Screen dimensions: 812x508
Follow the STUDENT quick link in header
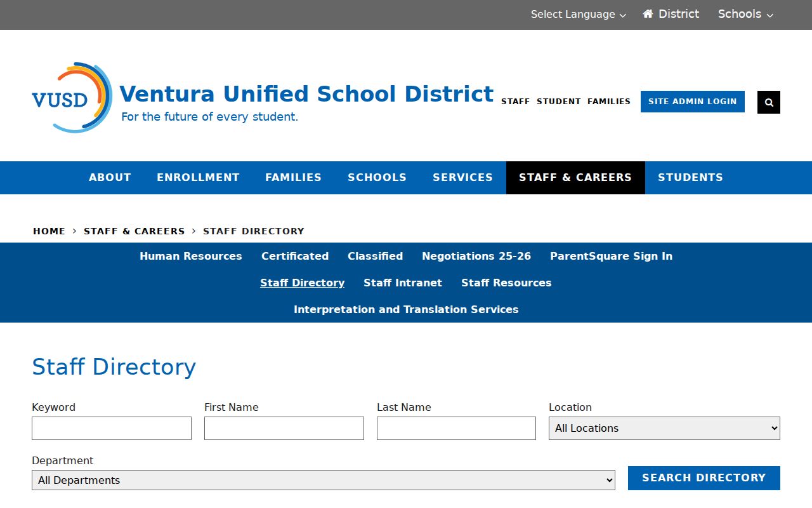click(559, 102)
